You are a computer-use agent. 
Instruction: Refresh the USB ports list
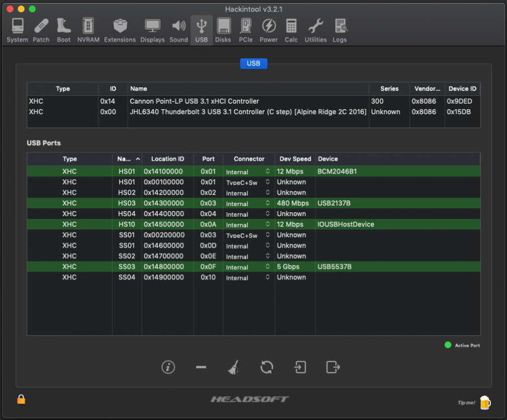click(x=267, y=367)
